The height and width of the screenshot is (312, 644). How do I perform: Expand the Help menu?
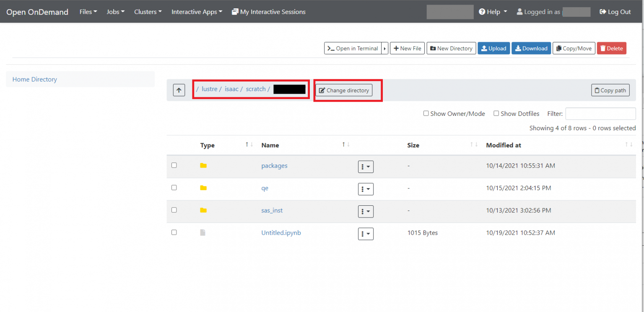point(493,11)
